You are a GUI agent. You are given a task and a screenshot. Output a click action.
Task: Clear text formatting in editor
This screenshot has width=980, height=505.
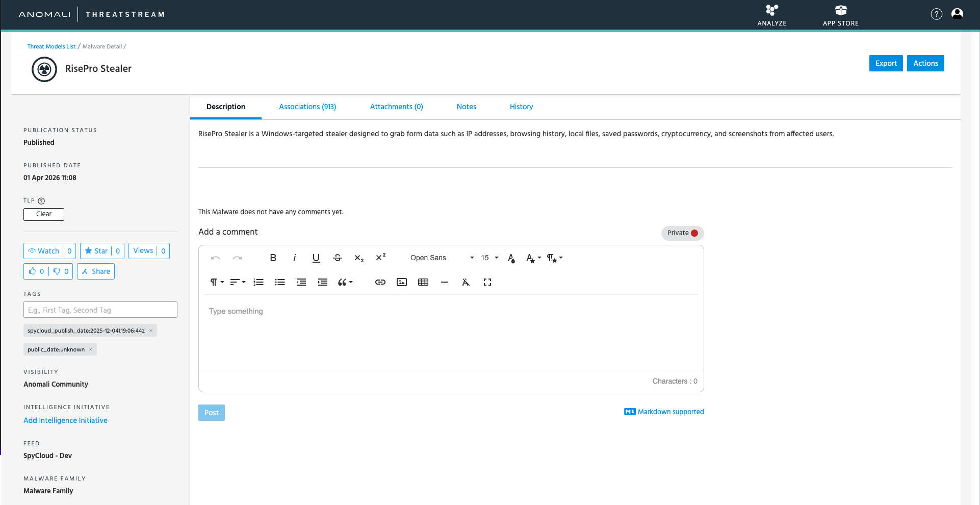tap(466, 282)
